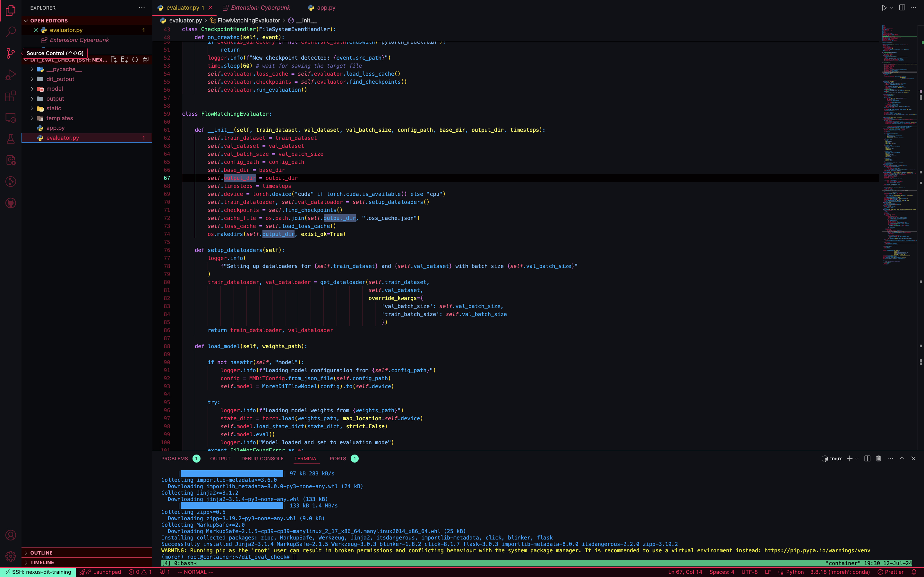Open the new terminal launch profile dropdown
924x577 pixels.
pyautogui.click(x=857, y=459)
